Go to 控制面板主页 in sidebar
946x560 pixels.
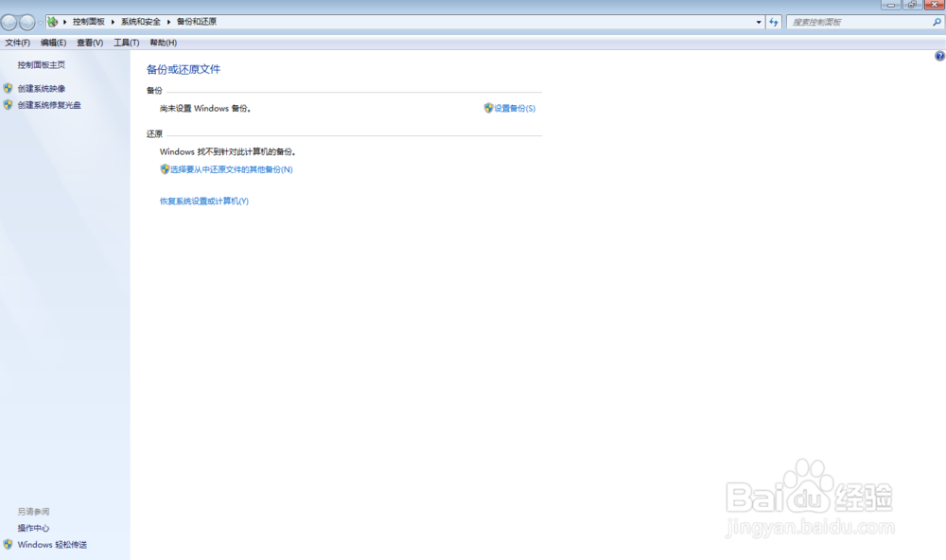[x=41, y=65]
